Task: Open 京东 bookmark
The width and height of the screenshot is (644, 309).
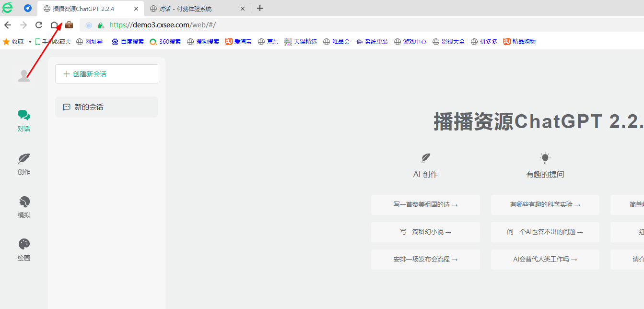Action: click(x=268, y=42)
